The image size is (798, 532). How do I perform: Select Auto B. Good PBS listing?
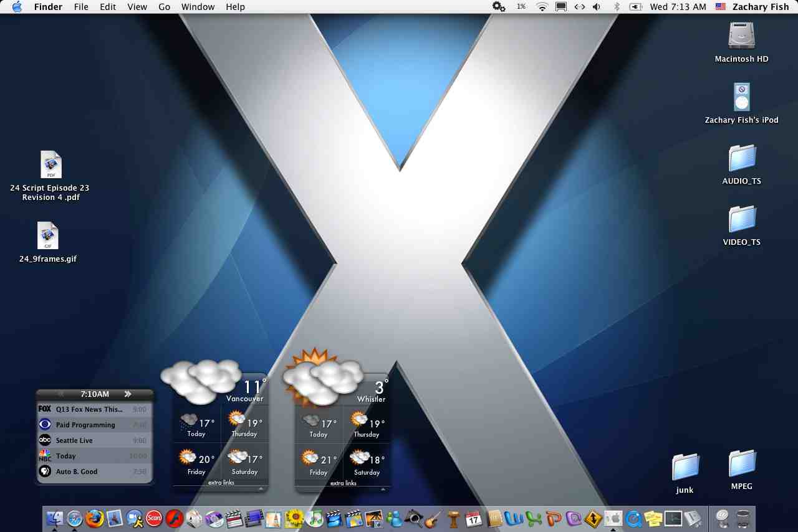tap(94, 472)
